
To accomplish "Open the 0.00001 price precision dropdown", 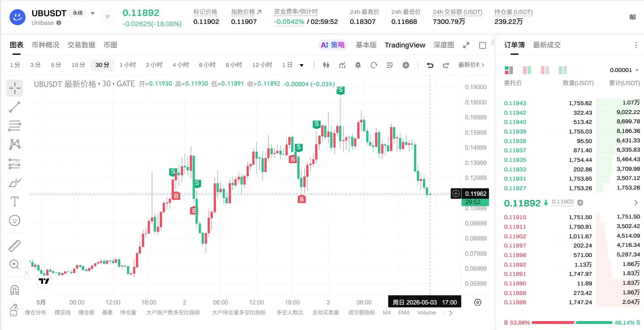I will 624,70.
